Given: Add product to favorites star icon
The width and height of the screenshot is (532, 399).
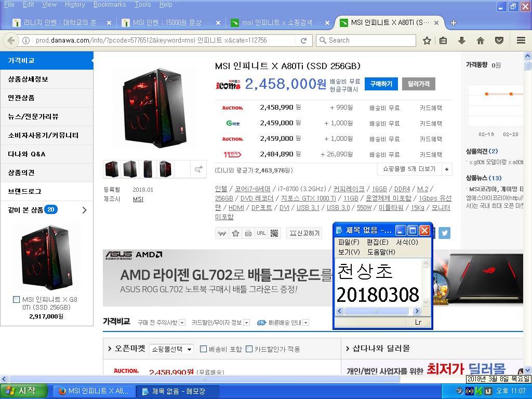Looking at the screenshot, I should click(x=235, y=233).
